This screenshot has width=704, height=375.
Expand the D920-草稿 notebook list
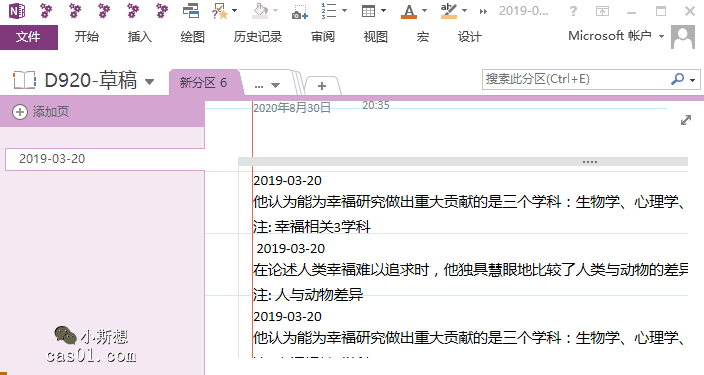150,82
